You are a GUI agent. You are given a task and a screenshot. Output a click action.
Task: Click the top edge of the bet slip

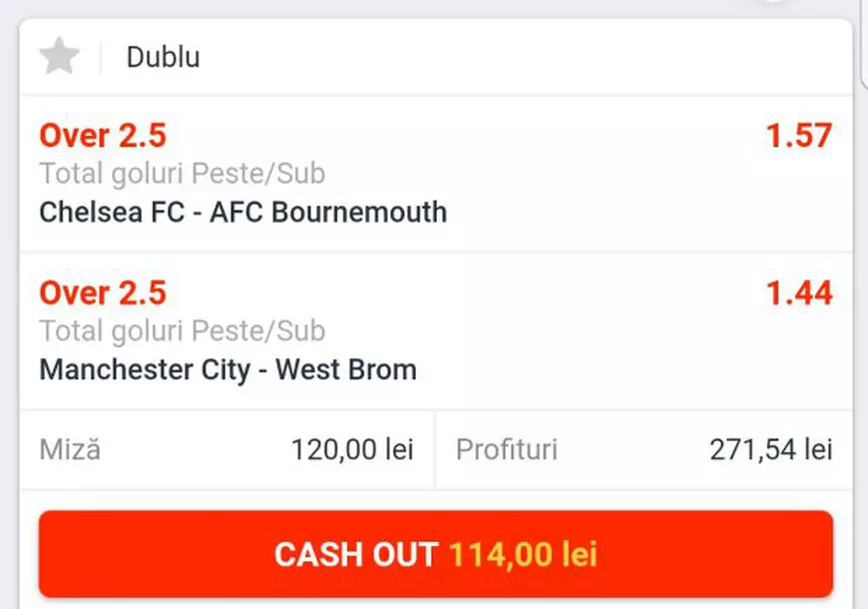(434, 20)
